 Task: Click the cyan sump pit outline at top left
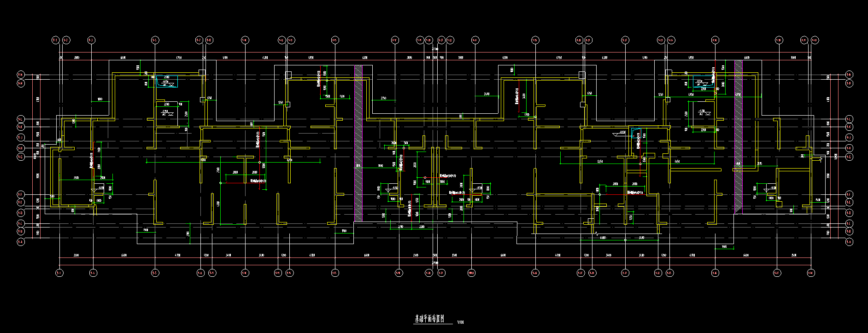coord(166,81)
